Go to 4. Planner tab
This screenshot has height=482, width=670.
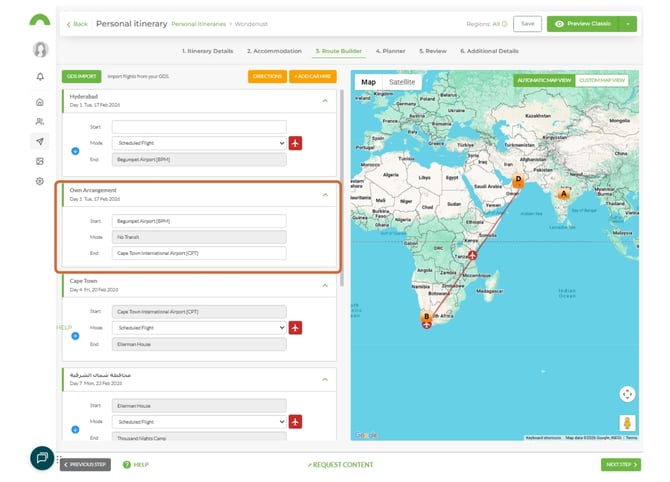391,51
